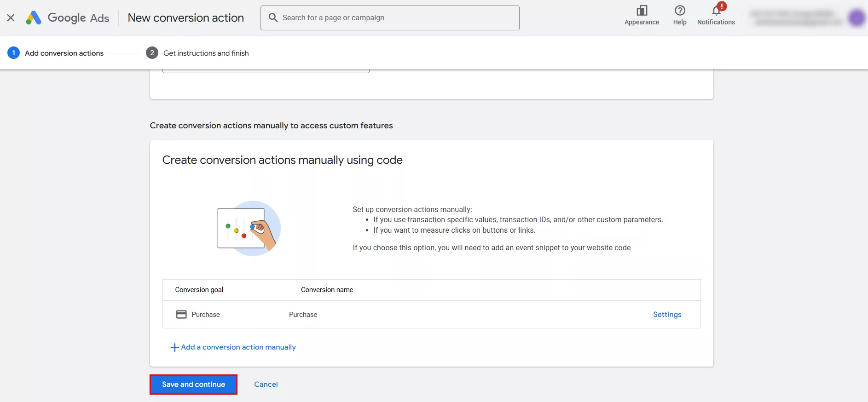Open the Appearance icon
The width and height of the screenshot is (868, 402).
point(642,11)
